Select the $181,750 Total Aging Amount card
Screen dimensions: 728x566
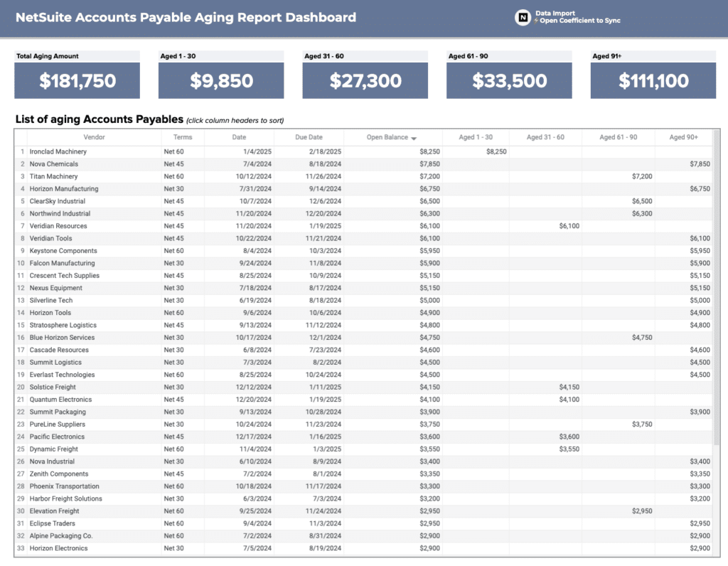pos(77,80)
